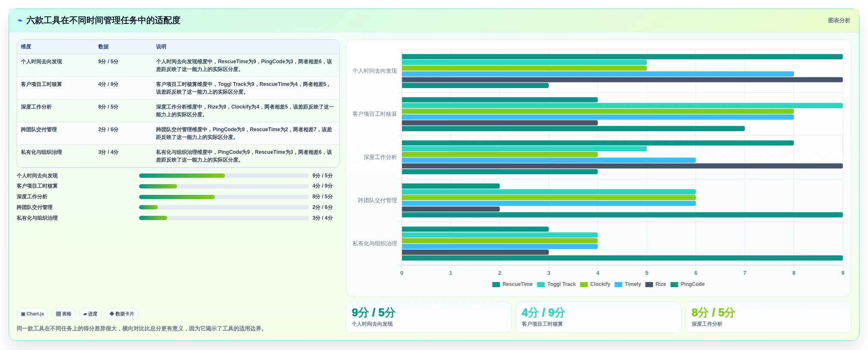This screenshot has width=868, height=350.
Task: Toggle PingCode legend swatch
Action: click(x=674, y=285)
